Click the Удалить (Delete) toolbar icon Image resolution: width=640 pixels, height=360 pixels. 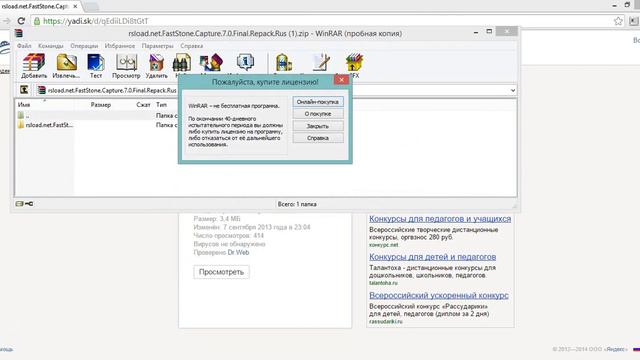tap(156, 65)
